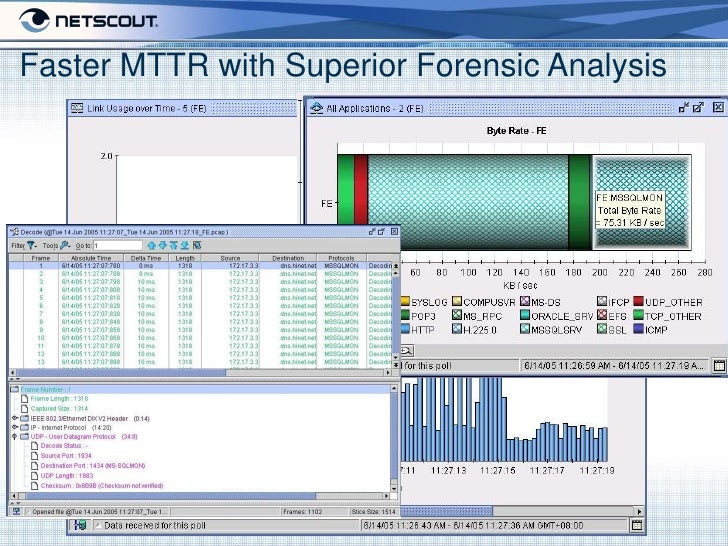This screenshot has height=546, width=728.
Task: Click the All Applications window title icon
Action: [x=316, y=108]
